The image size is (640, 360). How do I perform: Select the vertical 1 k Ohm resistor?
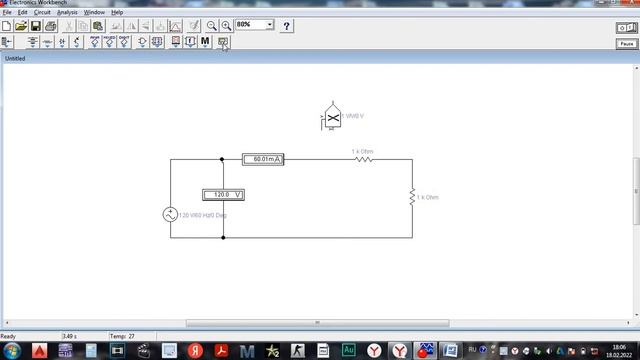pos(412,197)
